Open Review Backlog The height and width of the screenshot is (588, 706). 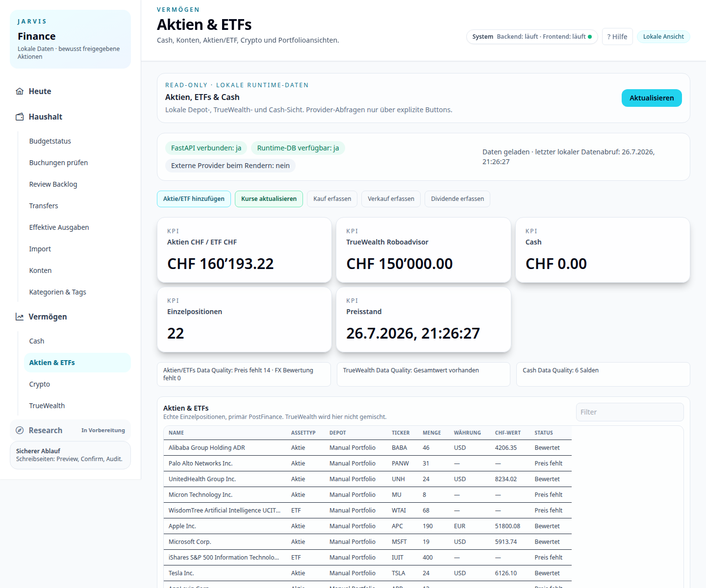[77, 184]
